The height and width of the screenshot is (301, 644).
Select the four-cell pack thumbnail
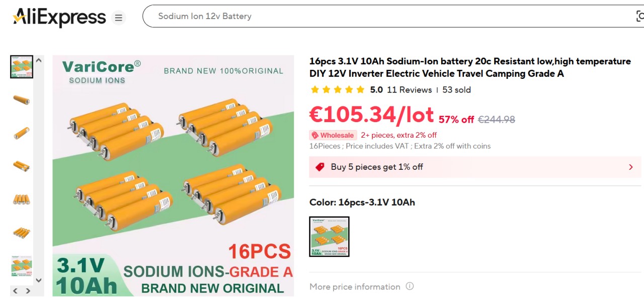click(21, 199)
